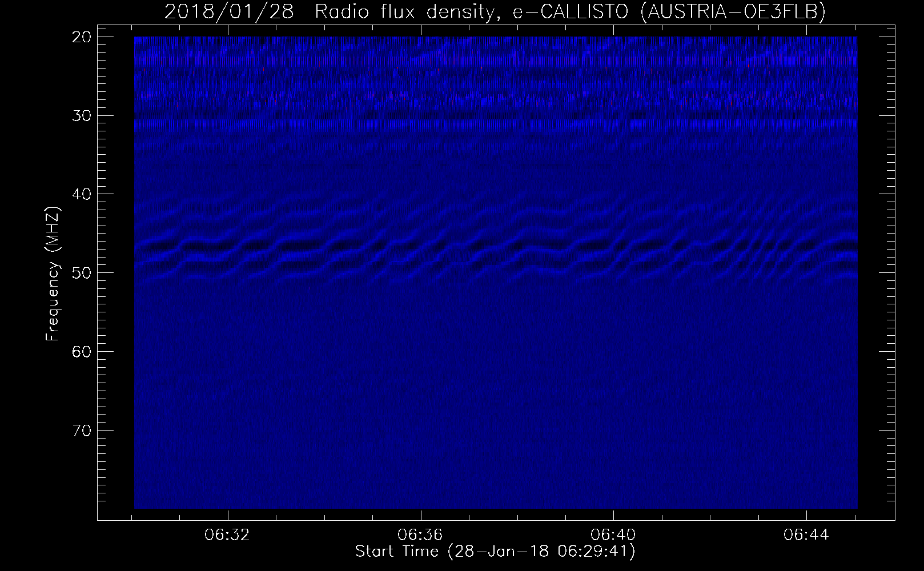Select the 06:40 time tick label

point(613,535)
